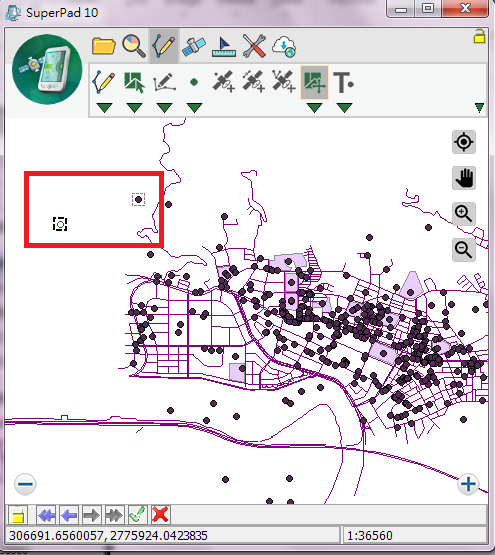This screenshot has height=555, width=495.
Task: Select the green point drawing tool
Action: point(194,82)
